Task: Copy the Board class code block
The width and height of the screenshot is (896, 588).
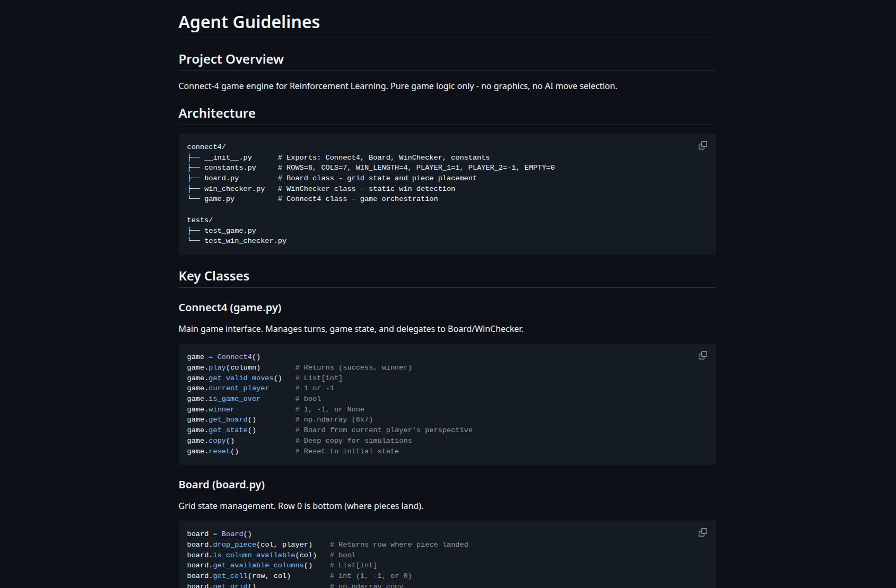Action: tap(702, 532)
